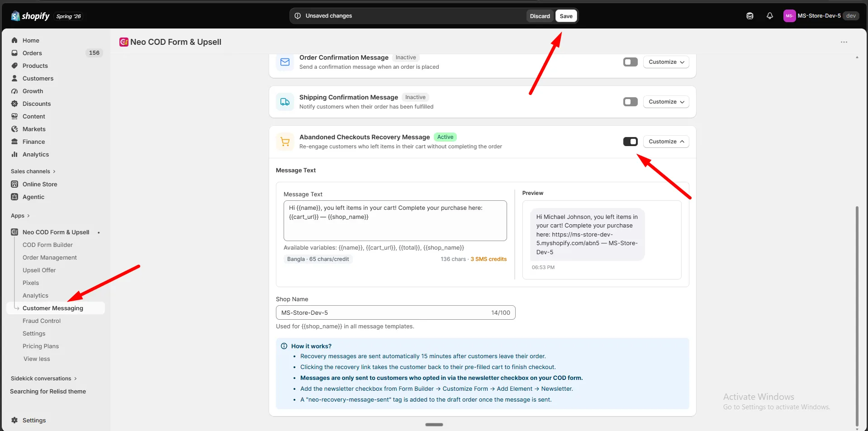This screenshot has width=868, height=431.
Task: Click the Online Store icon
Action: 14,184
